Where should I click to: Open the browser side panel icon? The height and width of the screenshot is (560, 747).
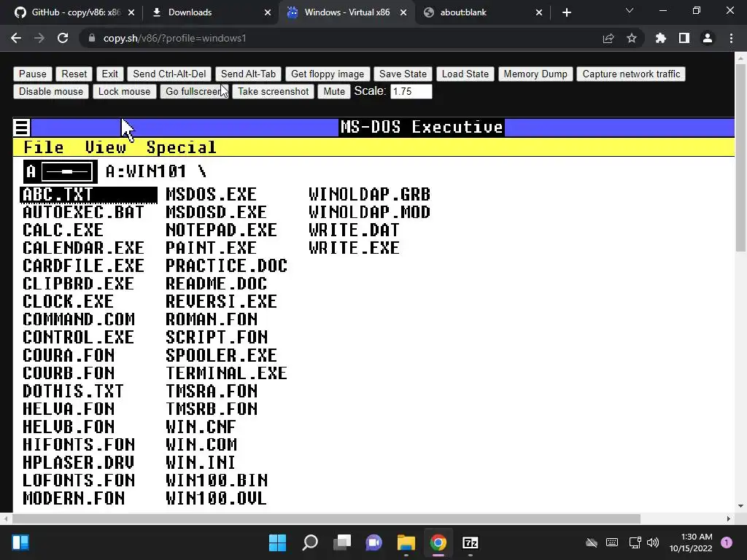[x=684, y=38]
